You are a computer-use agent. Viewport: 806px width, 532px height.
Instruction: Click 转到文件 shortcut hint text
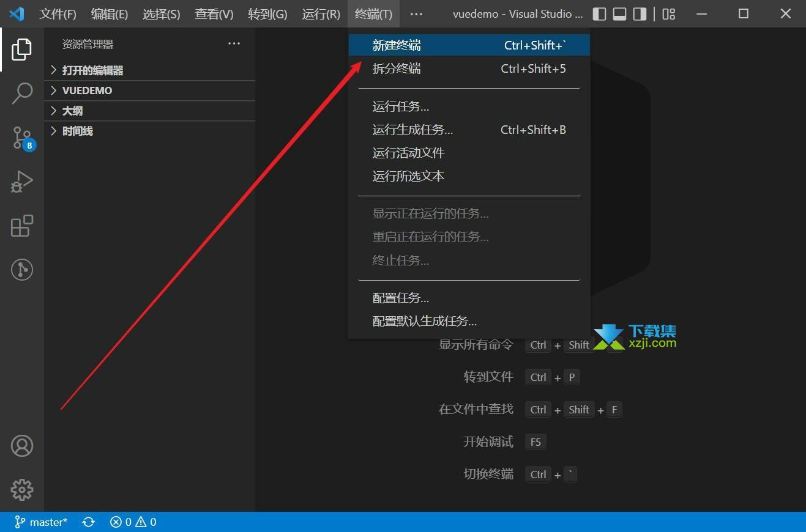tap(488, 377)
